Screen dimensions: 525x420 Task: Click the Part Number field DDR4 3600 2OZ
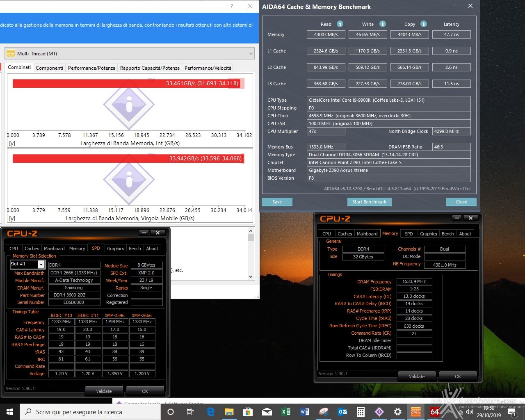click(x=74, y=295)
